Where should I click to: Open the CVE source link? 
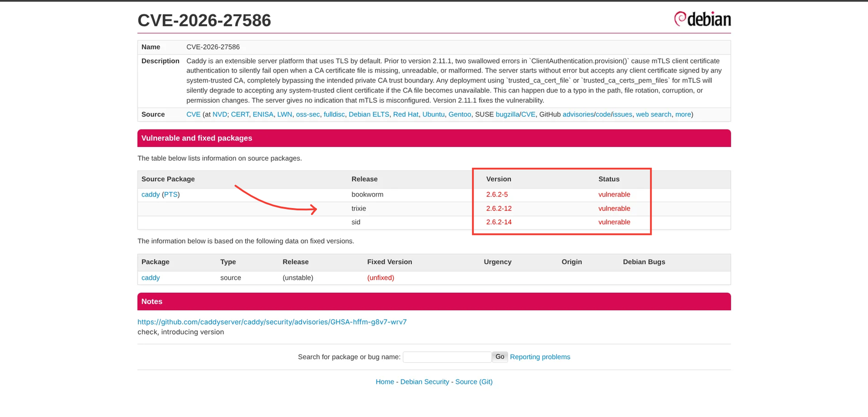pyautogui.click(x=193, y=114)
